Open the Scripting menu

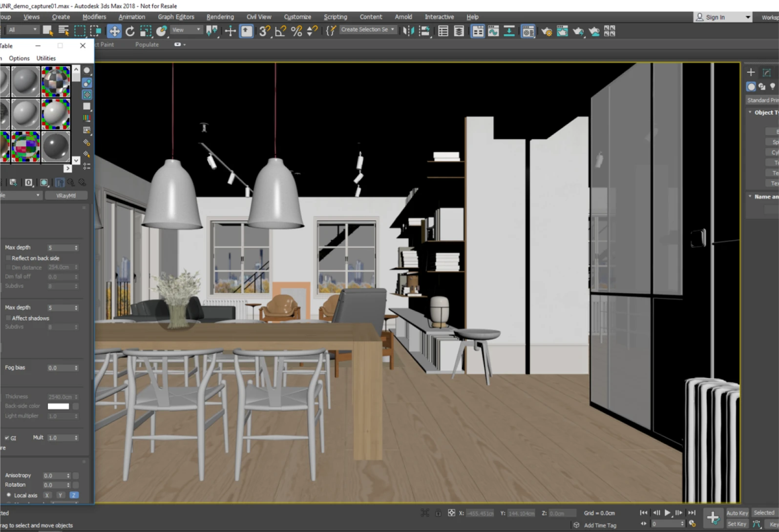tap(336, 17)
